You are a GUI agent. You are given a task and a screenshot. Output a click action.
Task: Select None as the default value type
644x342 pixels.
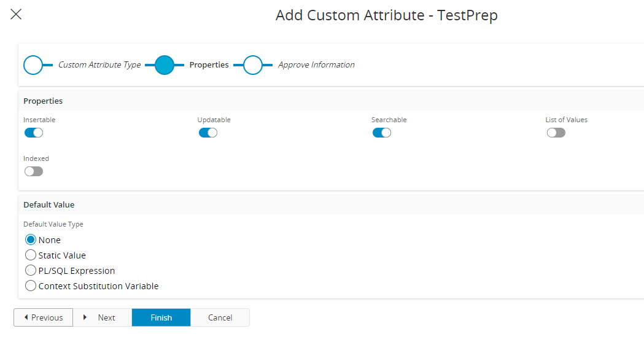pyautogui.click(x=31, y=240)
